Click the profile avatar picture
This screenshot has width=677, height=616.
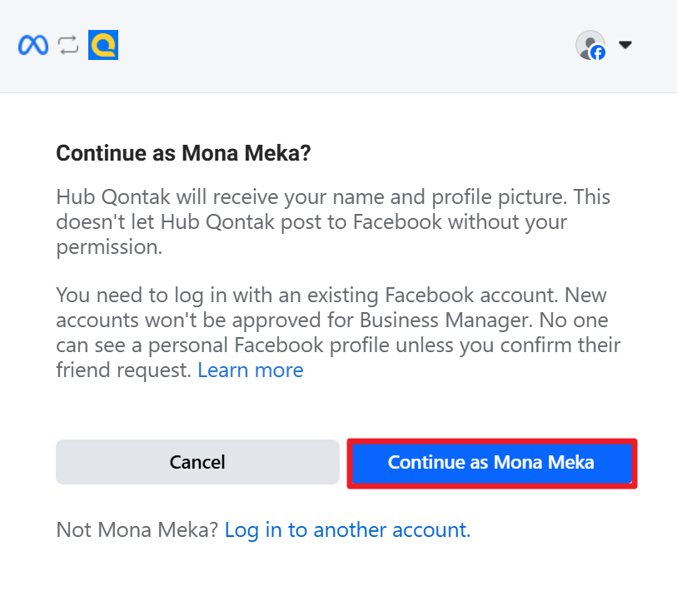[589, 42]
